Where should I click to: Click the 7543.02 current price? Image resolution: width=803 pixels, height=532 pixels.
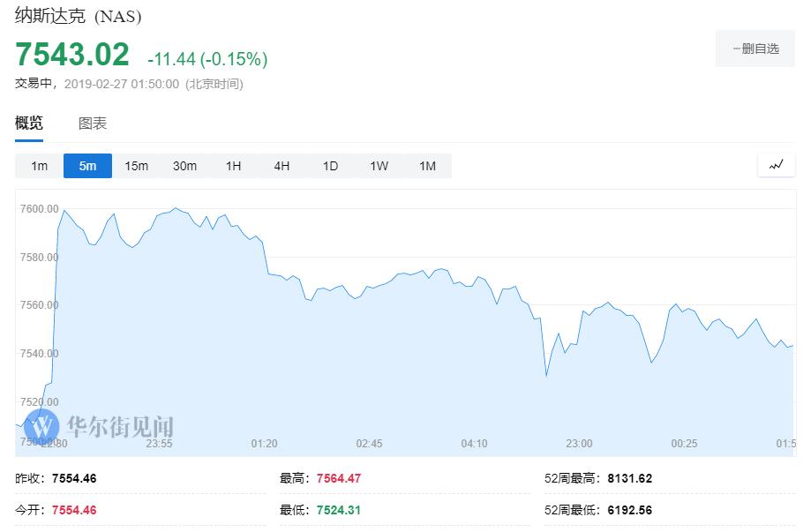click(72, 55)
